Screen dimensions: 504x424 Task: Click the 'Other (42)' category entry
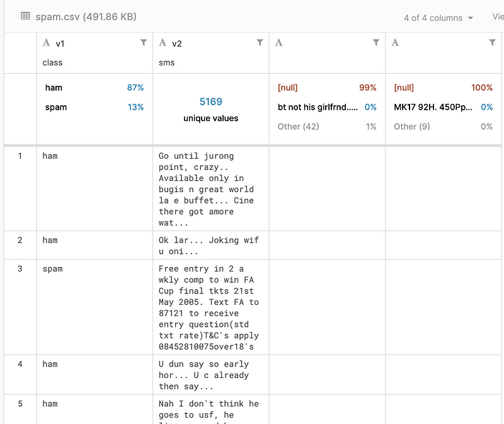(x=299, y=127)
